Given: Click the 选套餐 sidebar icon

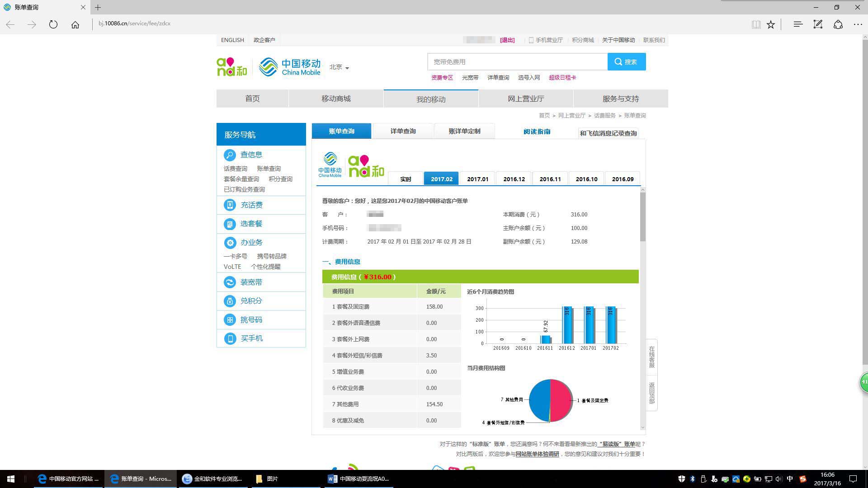Looking at the screenshot, I should 230,224.
